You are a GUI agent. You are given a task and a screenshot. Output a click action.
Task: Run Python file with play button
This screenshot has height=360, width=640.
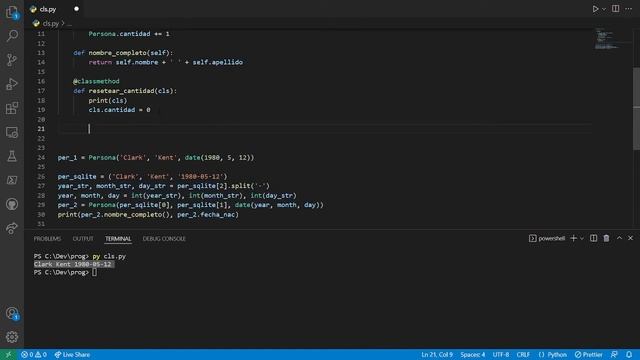595,9
